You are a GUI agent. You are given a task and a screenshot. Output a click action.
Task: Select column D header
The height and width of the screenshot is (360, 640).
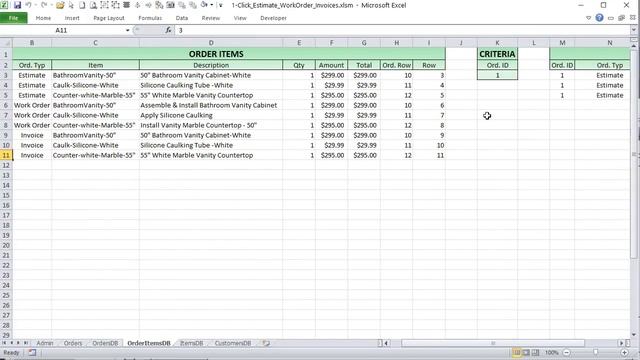211,43
